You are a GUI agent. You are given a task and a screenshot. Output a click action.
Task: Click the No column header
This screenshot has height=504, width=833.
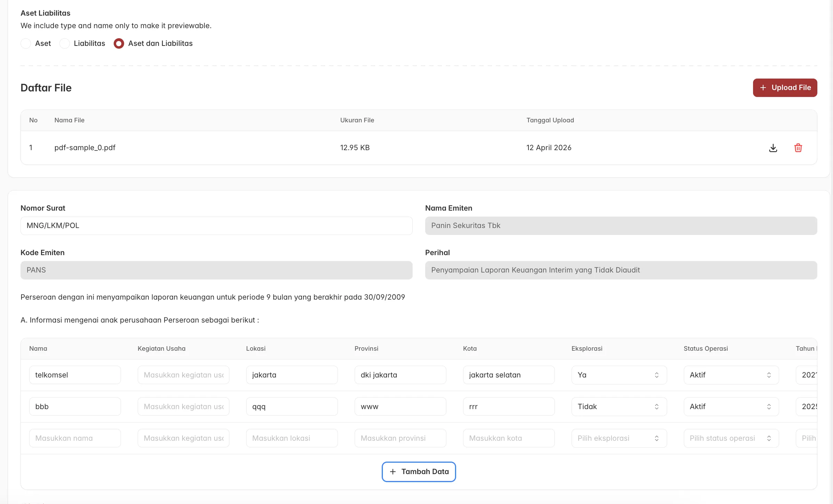[33, 120]
